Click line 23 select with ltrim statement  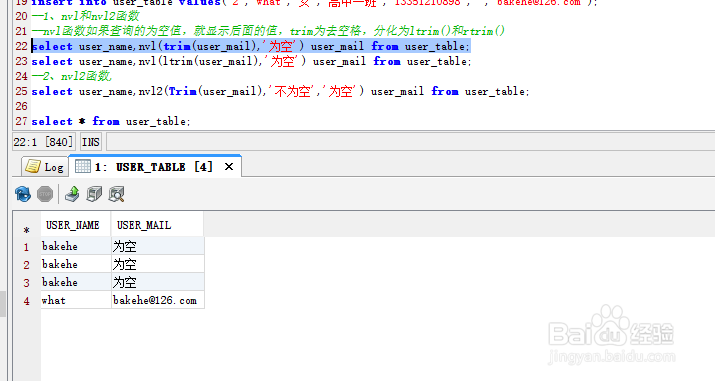(251, 61)
